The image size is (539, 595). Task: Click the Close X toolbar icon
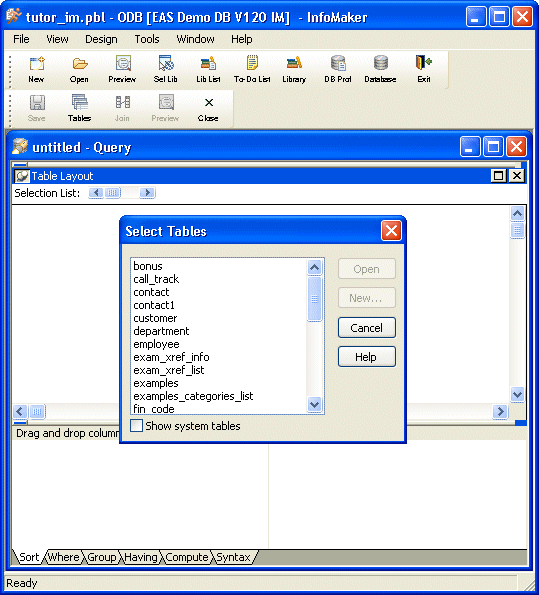coord(208,103)
